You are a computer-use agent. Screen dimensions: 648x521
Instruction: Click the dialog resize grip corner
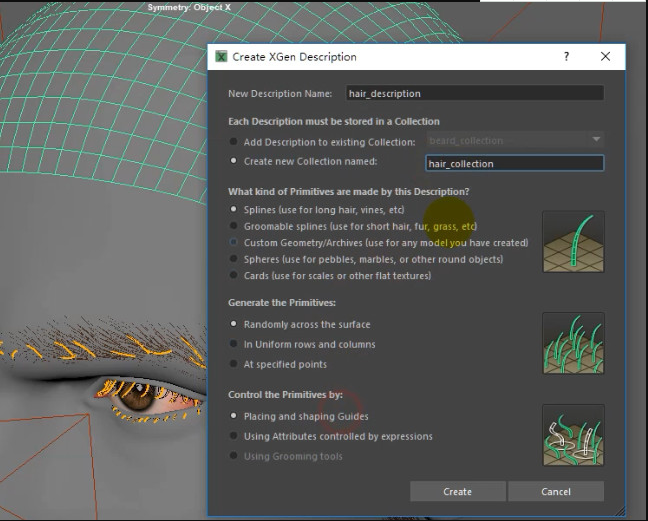point(620,511)
